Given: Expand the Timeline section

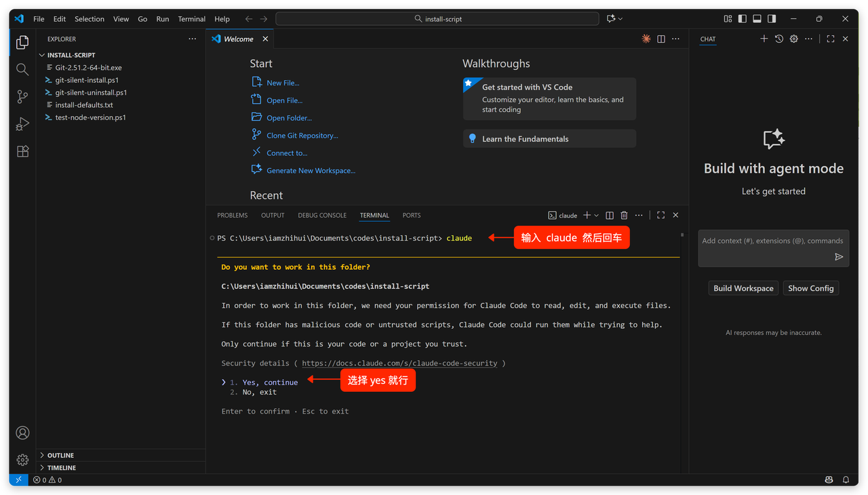Looking at the screenshot, I should (61, 468).
